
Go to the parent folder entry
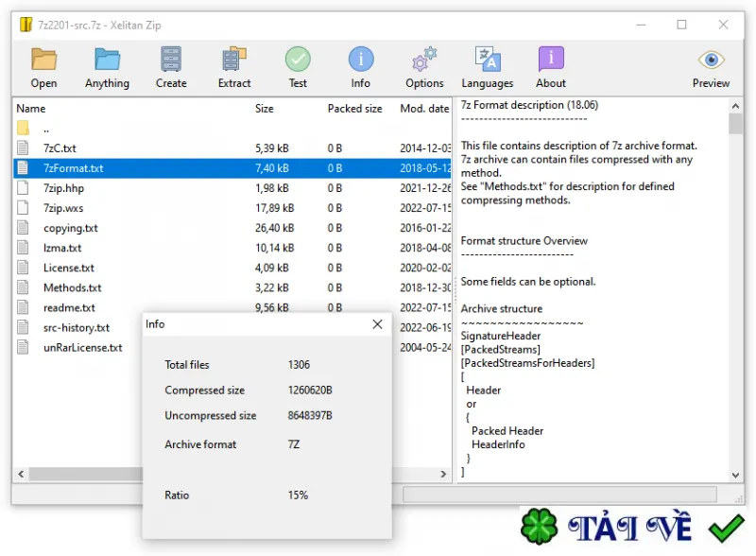pos(46,129)
